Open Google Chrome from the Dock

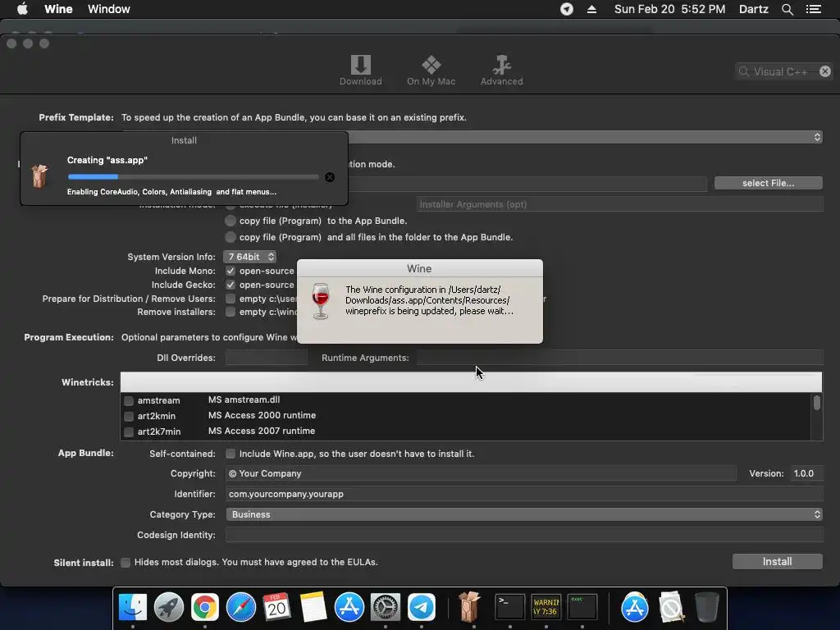(x=205, y=607)
